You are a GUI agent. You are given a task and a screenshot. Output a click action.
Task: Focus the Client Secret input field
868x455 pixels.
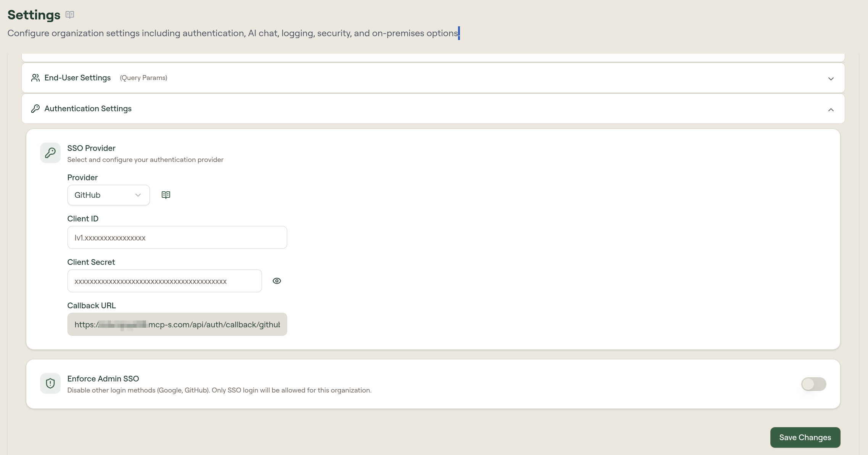(165, 281)
